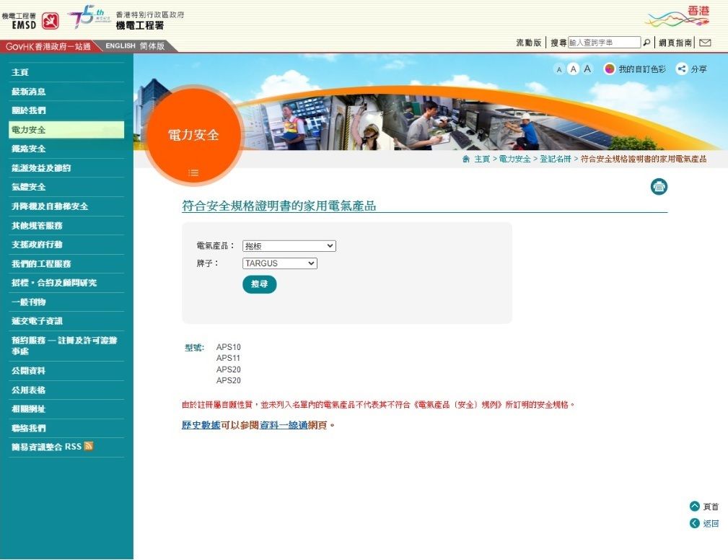Click the search magnifier icon
Viewport: 728px width, 560px height.
[646, 43]
